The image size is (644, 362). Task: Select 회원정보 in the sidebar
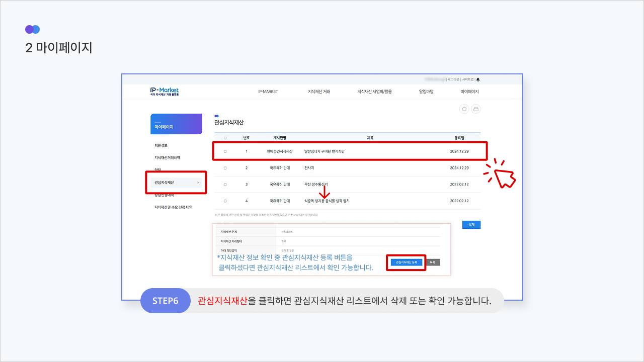161,145
